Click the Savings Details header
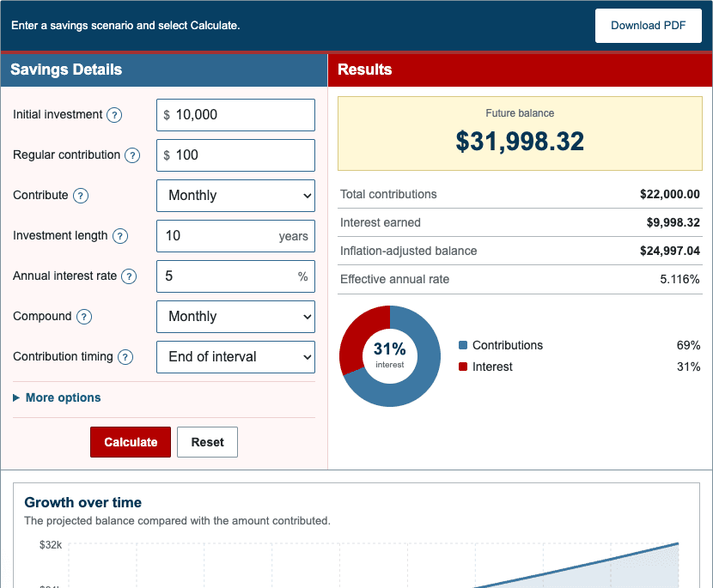Image resolution: width=713 pixels, height=588 pixels. (66, 70)
